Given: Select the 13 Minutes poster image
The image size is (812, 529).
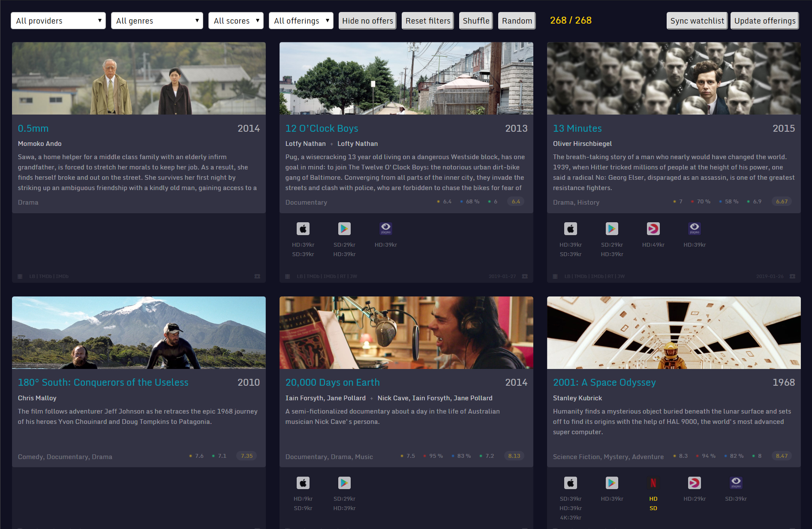Looking at the screenshot, I should [674, 78].
